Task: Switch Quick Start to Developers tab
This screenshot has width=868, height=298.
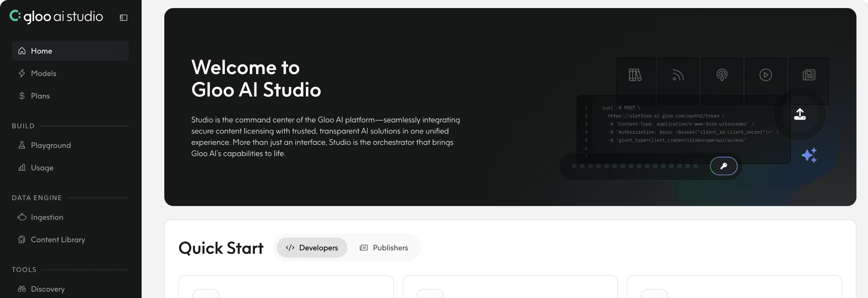Action: tap(312, 248)
